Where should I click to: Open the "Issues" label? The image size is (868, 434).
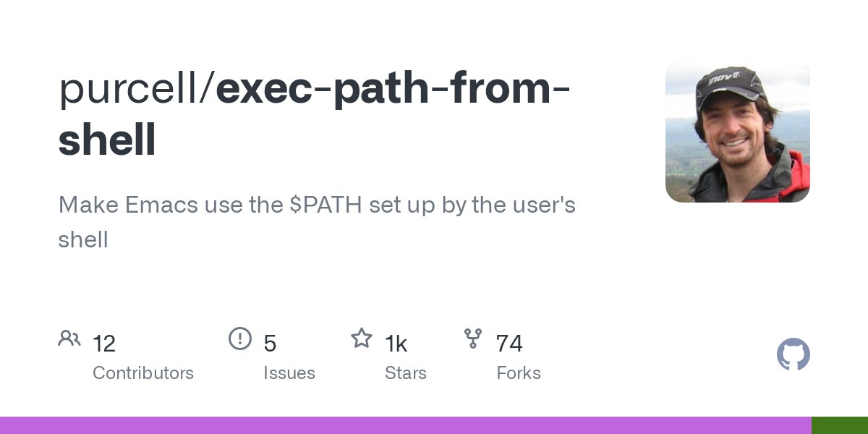click(x=289, y=373)
